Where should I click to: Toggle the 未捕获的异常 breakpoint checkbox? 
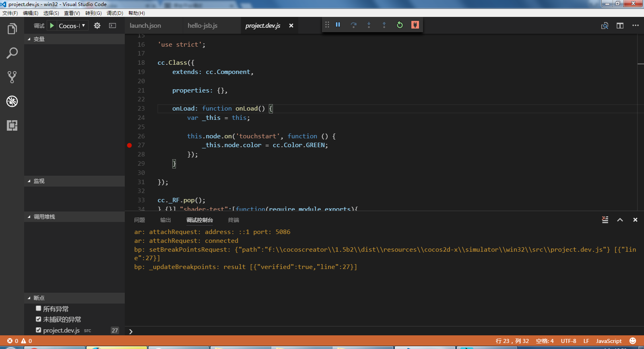point(39,319)
